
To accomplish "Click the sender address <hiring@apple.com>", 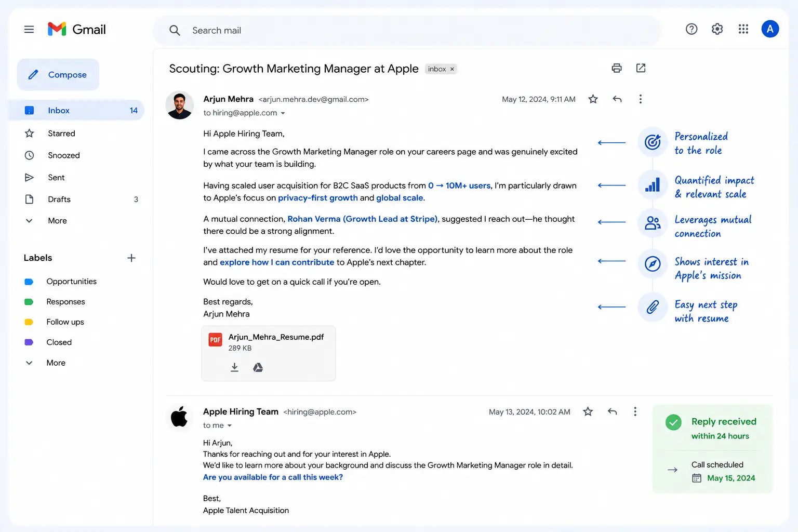I will point(320,412).
